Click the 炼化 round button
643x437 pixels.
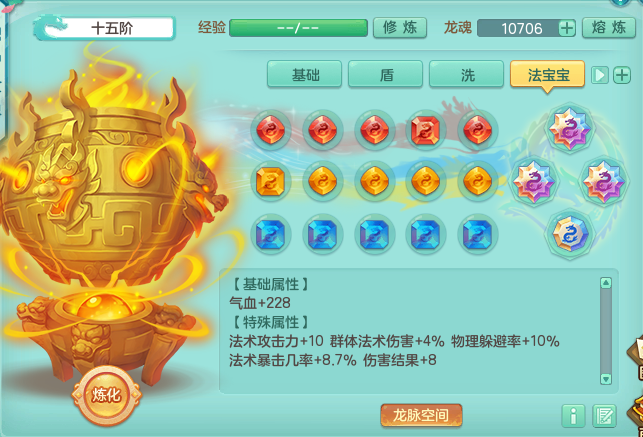tap(106, 395)
